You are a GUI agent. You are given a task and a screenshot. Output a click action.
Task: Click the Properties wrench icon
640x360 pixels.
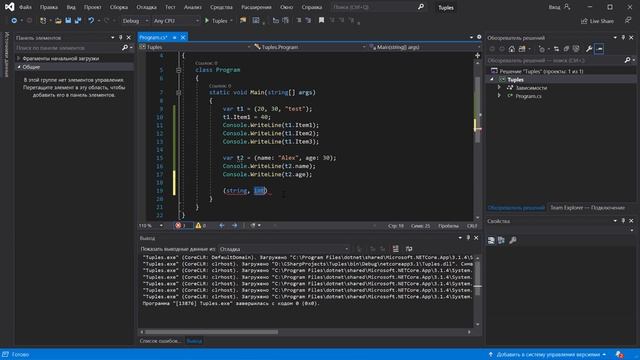(589, 49)
